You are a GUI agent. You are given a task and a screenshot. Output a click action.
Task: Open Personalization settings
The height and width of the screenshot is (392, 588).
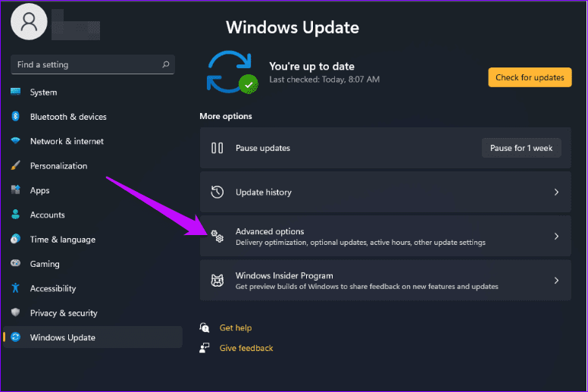pos(92,166)
